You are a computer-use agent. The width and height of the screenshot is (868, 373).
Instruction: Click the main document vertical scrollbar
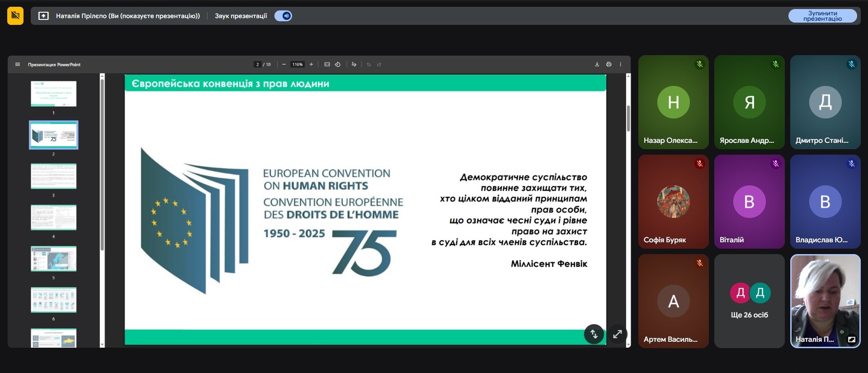tap(628, 118)
